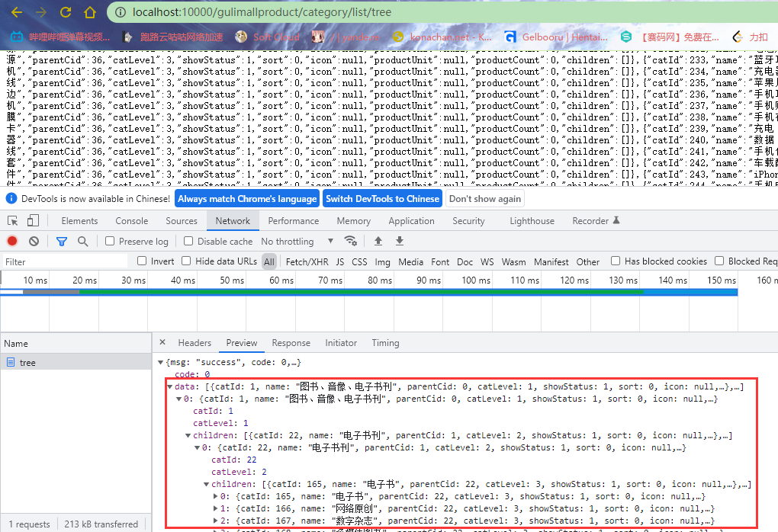Switch to the Elements tab
The width and height of the screenshot is (778, 532).
tap(79, 220)
